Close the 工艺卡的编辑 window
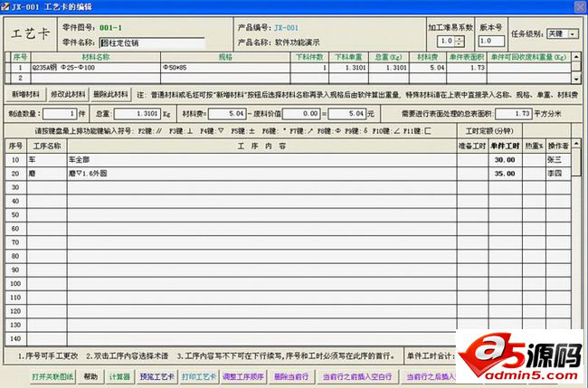This screenshot has height=388, width=588. [580, 6]
